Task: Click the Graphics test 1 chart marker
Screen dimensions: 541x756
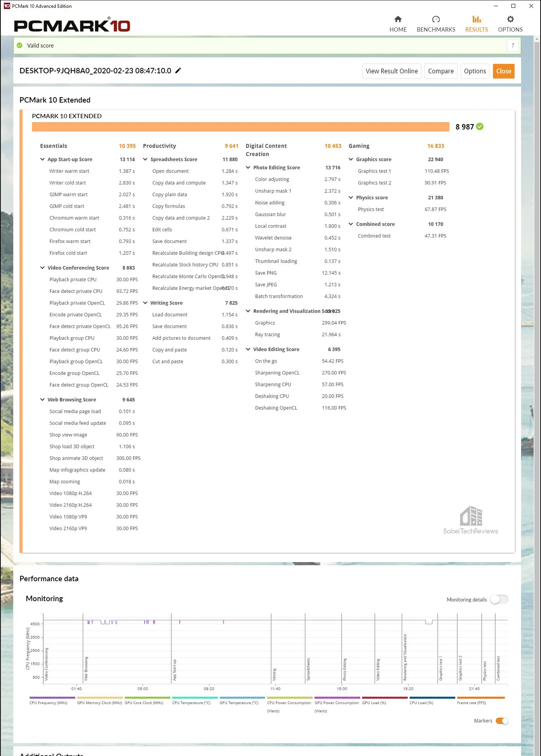Action: (x=441, y=669)
